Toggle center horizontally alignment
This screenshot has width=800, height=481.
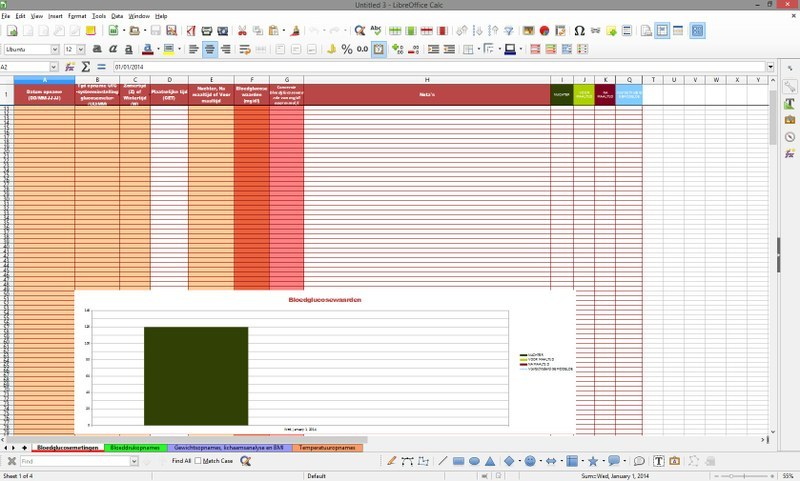click(x=210, y=49)
